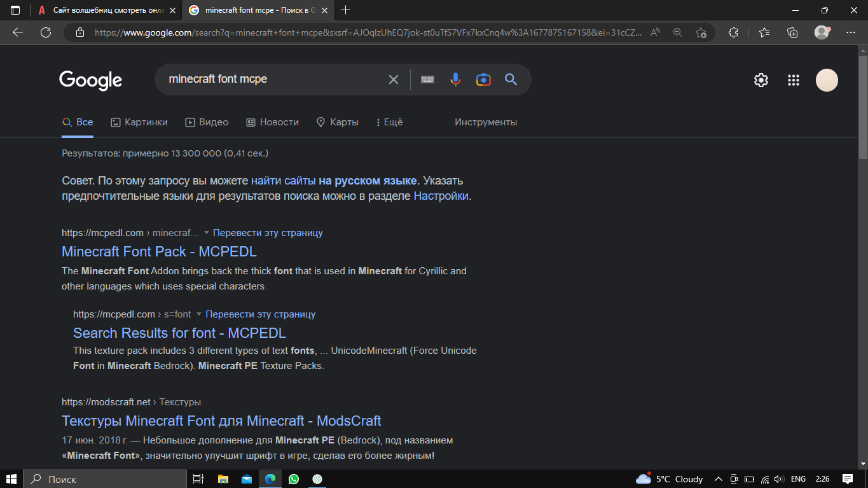
Task: Clear the search query with the X icon
Action: (393, 80)
